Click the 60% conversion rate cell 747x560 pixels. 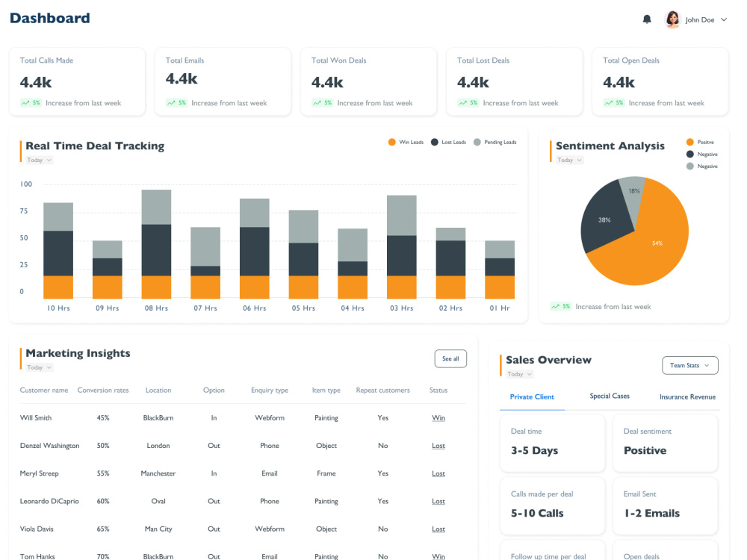(103, 501)
